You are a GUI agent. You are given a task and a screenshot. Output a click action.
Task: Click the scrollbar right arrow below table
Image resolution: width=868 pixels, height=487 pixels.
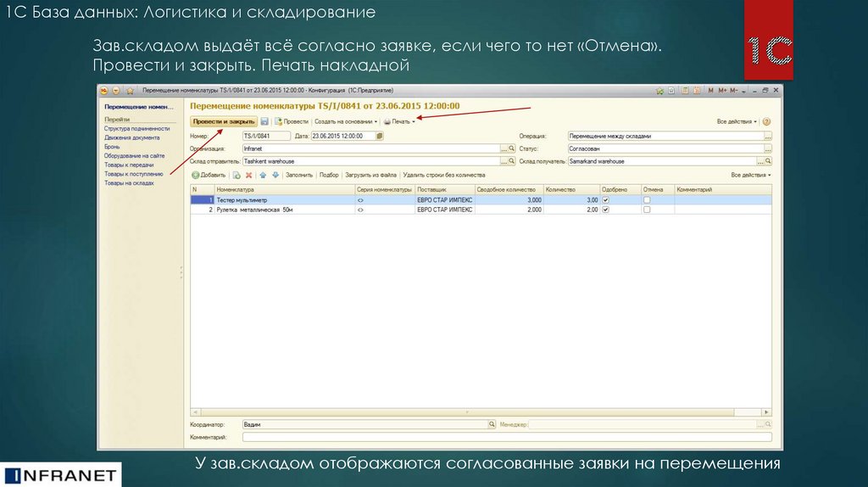click(766, 412)
